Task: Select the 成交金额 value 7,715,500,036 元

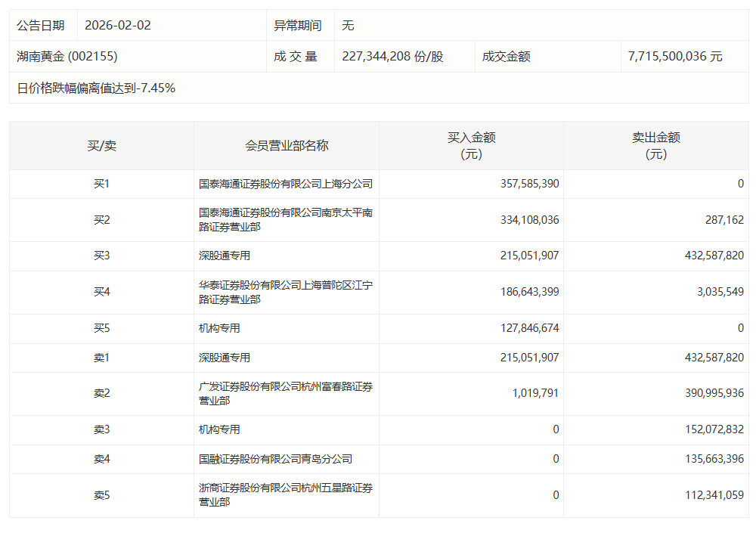Action: coord(675,57)
